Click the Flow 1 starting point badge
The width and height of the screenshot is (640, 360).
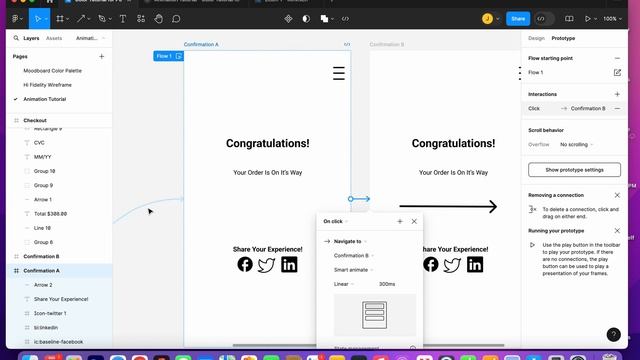[x=168, y=56]
